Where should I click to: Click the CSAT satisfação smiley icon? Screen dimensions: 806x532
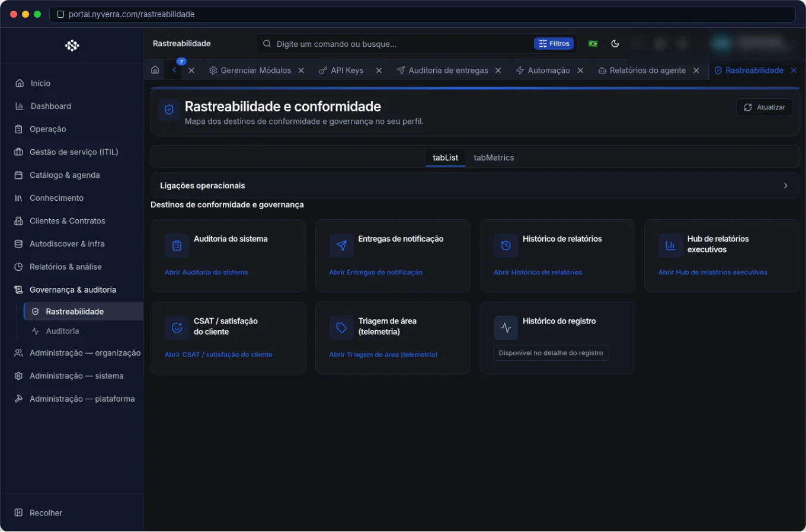(177, 328)
